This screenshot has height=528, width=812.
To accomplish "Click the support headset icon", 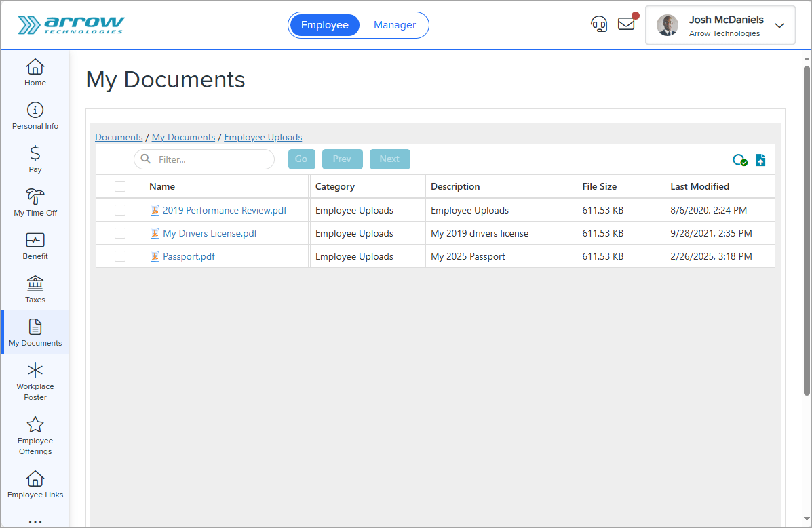I will (599, 24).
